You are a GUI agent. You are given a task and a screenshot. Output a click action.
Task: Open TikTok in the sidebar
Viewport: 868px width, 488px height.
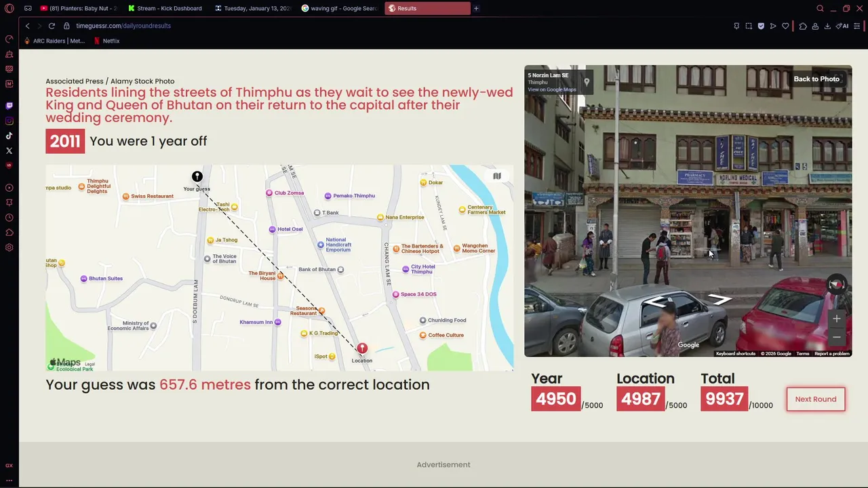tap(9, 136)
